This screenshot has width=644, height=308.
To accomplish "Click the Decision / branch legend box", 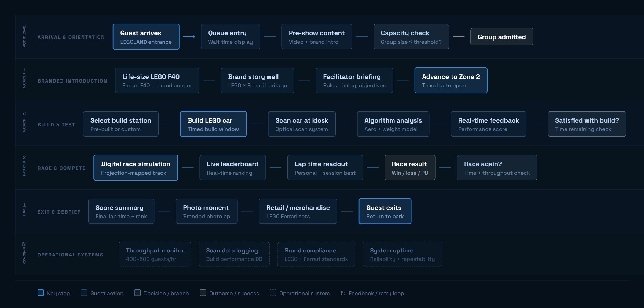I will click(x=137, y=293).
